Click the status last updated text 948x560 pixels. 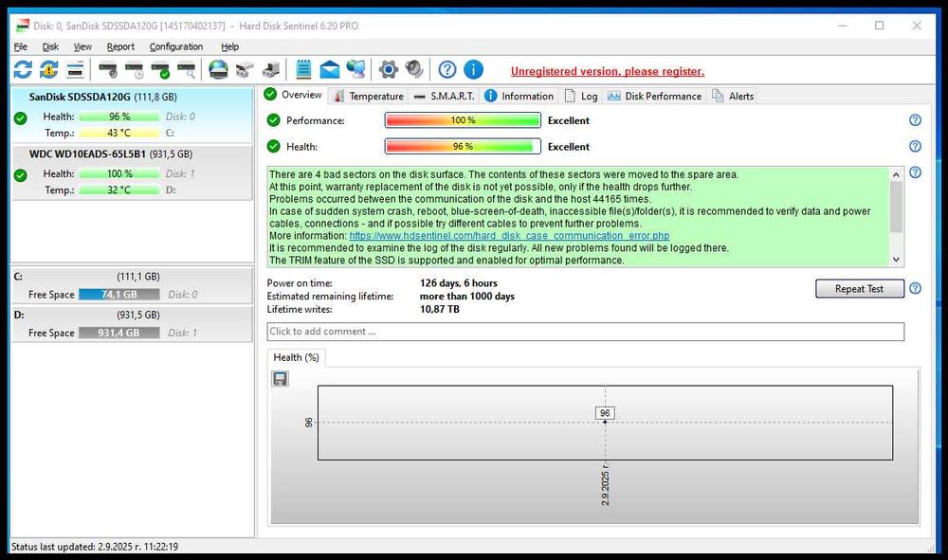[95, 547]
